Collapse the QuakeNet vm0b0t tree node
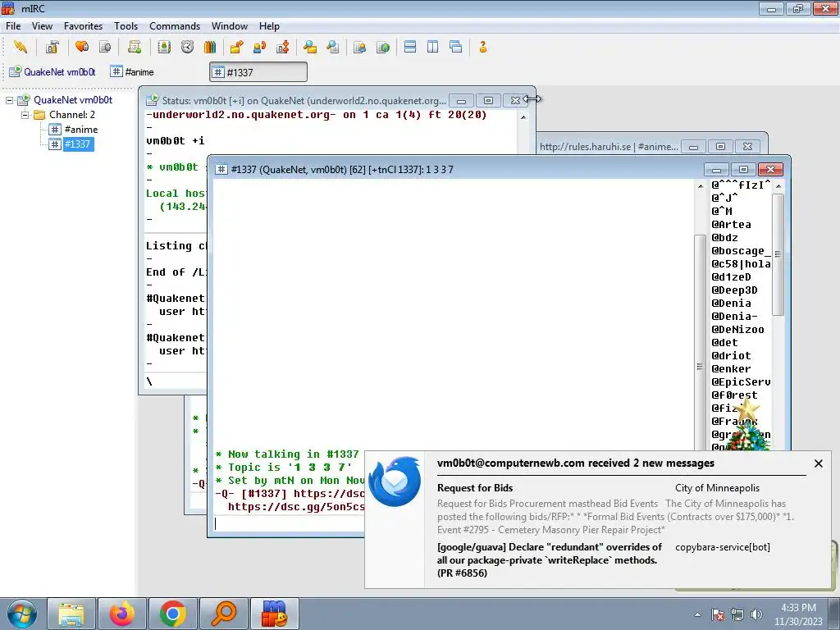Image resolution: width=840 pixels, height=630 pixels. [10, 100]
